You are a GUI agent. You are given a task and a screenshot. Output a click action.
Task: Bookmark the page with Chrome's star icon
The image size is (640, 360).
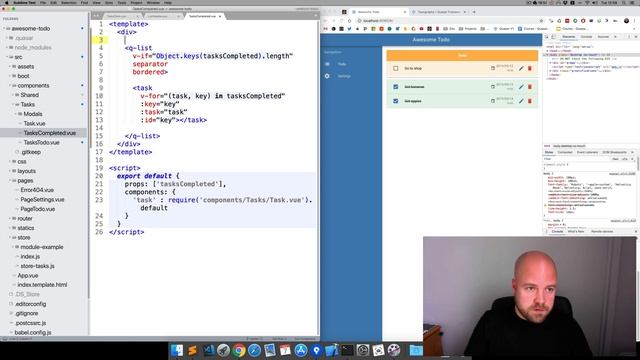click(x=542, y=21)
